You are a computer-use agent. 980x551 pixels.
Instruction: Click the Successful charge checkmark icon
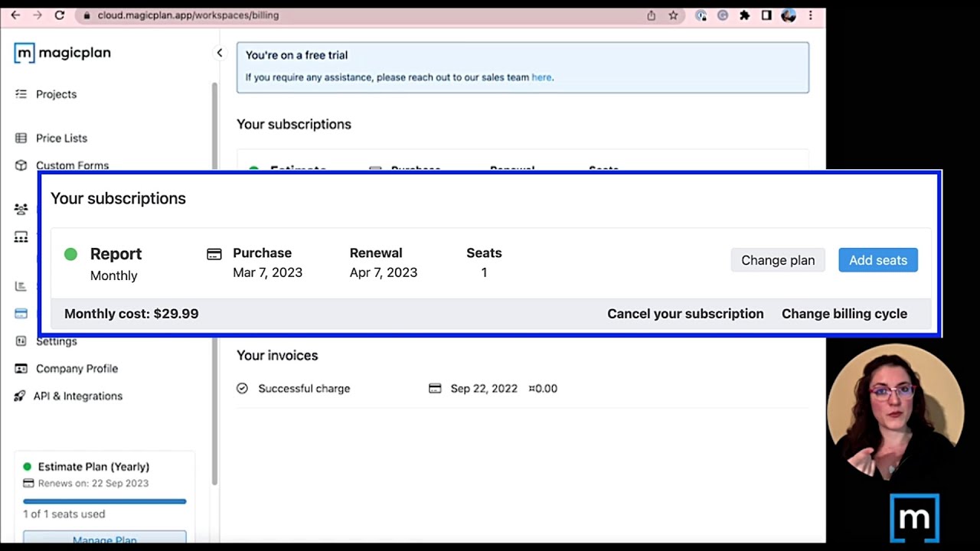coord(242,389)
